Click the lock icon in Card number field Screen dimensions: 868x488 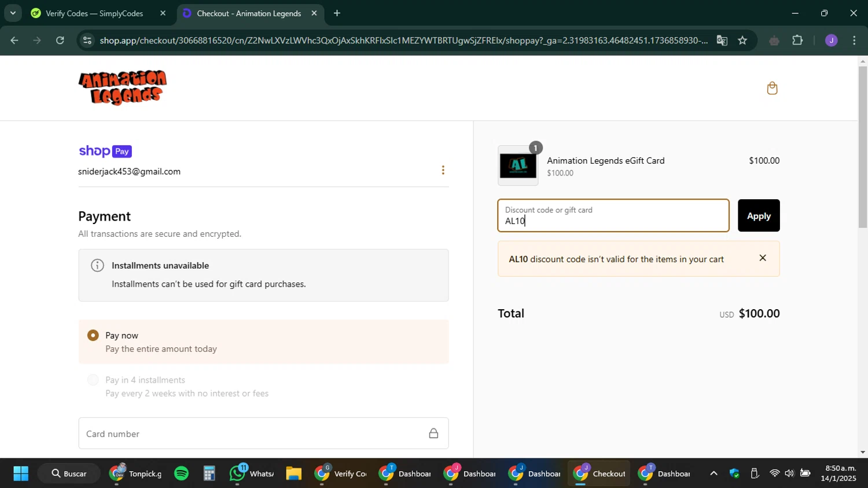[x=433, y=433]
